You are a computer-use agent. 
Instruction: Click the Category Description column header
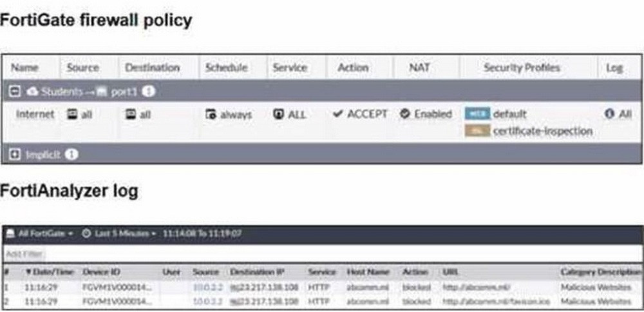tap(600, 272)
